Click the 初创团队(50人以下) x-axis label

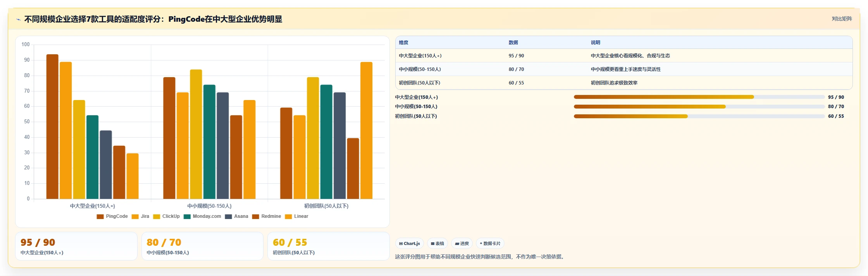(x=326, y=206)
